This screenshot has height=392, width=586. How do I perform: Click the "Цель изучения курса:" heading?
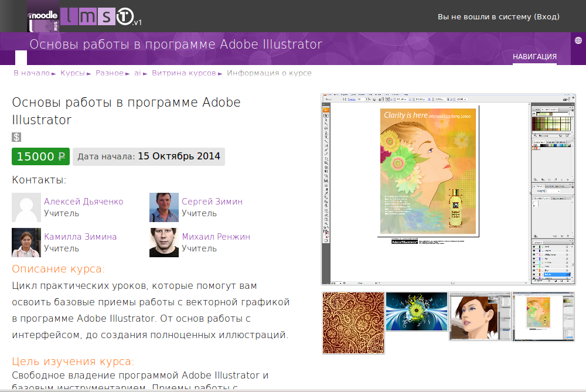(x=73, y=362)
